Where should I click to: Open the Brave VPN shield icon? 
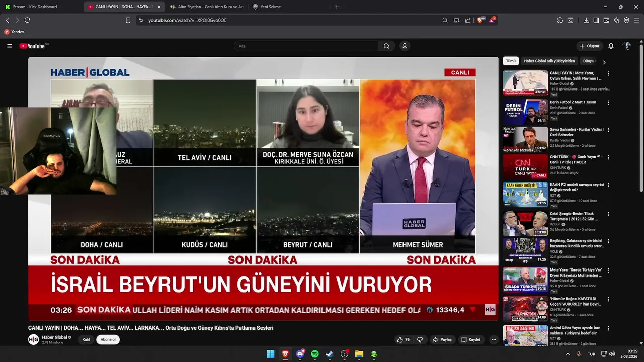point(626,20)
